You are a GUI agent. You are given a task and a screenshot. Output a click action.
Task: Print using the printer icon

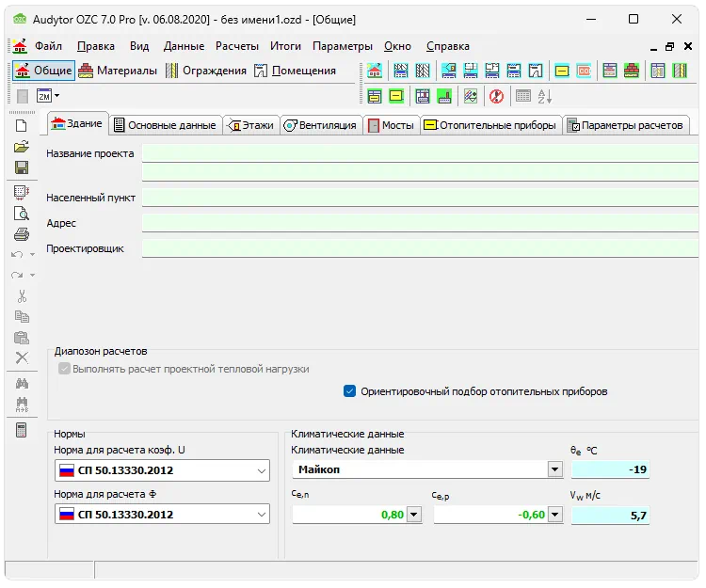tap(21, 234)
